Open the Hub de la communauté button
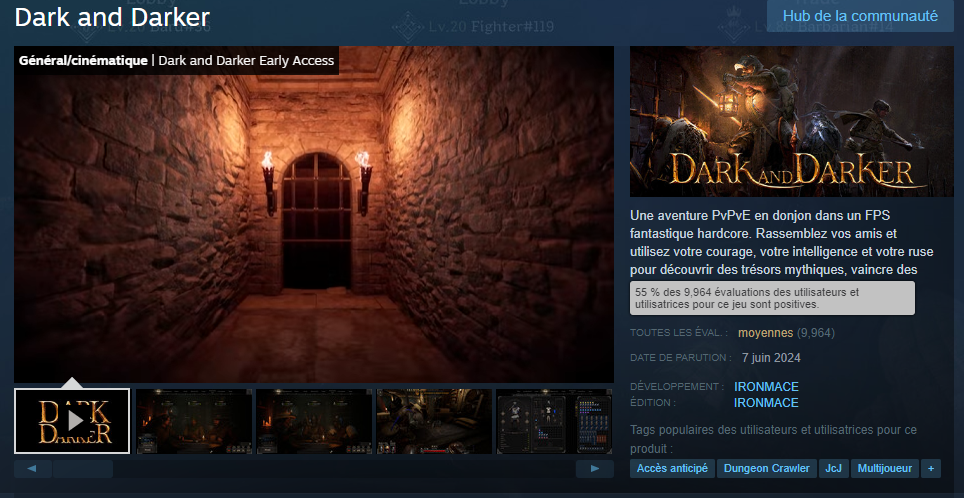964x498 pixels. [860, 16]
